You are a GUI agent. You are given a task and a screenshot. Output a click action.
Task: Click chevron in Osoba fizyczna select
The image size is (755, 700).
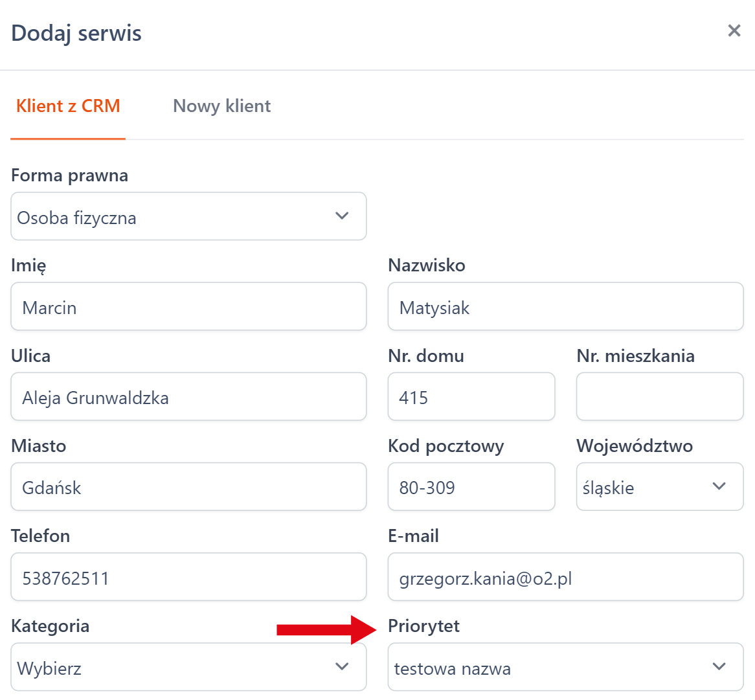[342, 216]
